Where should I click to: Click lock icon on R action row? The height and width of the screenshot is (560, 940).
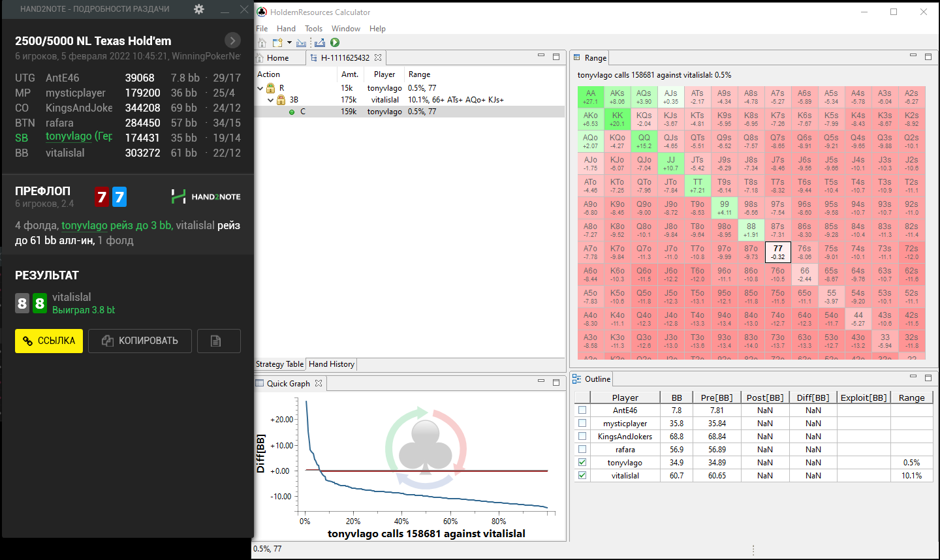pos(271,88)
